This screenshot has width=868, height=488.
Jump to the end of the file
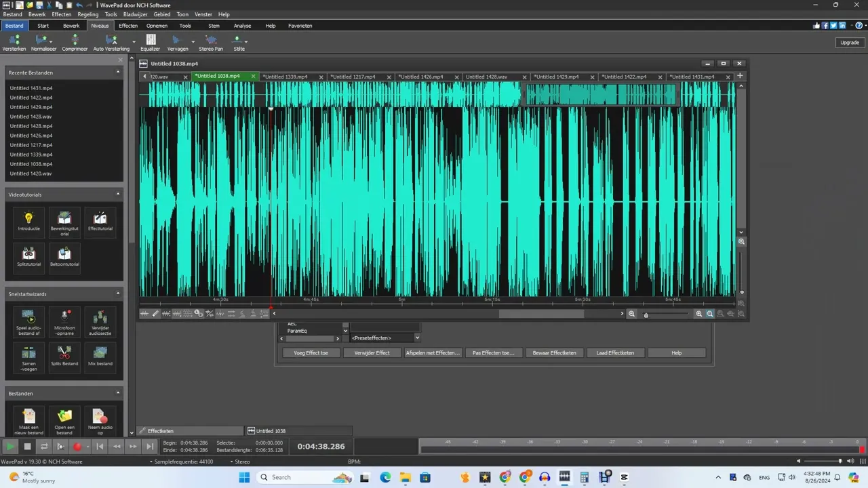(150, 447)
